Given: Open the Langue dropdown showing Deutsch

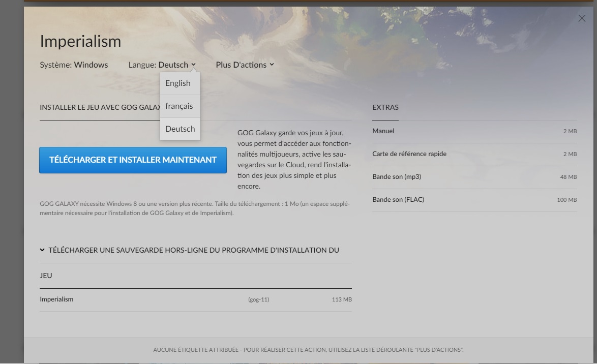Looking at the screenshot, I should pyautogui.click(x=162, y=65).
